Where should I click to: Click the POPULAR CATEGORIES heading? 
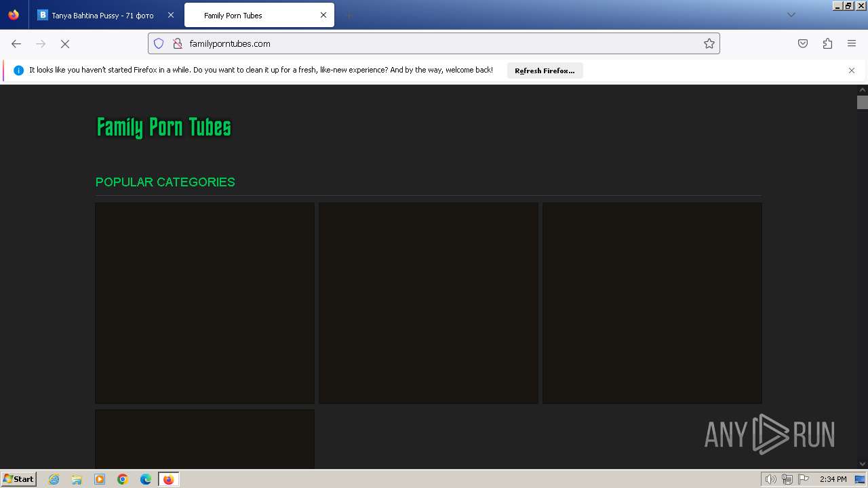(165, 182)
